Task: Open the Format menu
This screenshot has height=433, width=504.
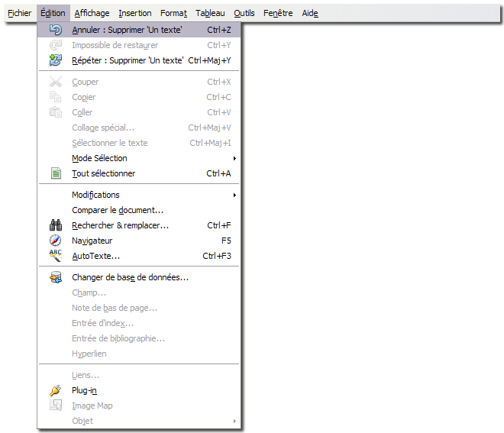Action: coord(173,13)
